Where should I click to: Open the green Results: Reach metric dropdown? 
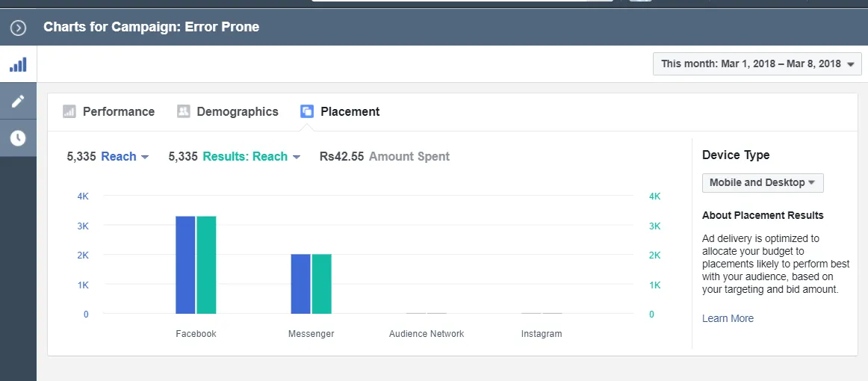click(251, 157)
